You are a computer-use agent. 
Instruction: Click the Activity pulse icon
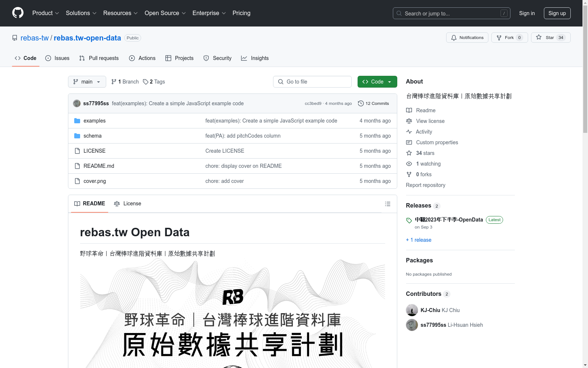pos(409,132)
